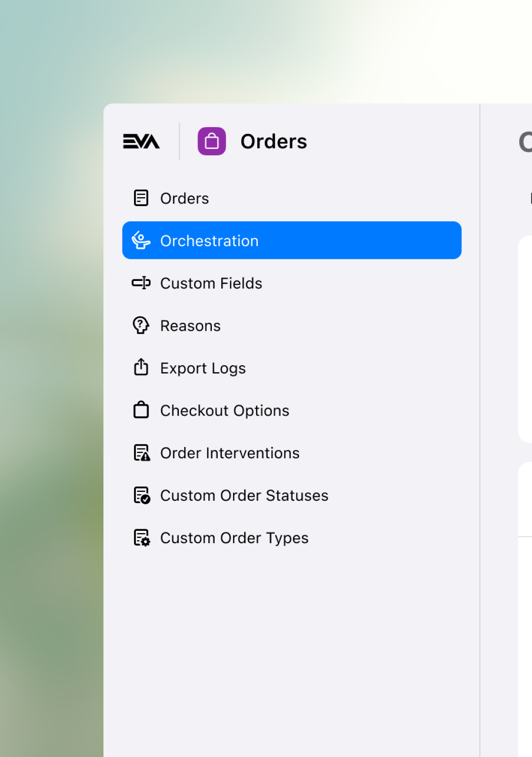Open Custom Order Types
The image size is (532, 757).
234,537
